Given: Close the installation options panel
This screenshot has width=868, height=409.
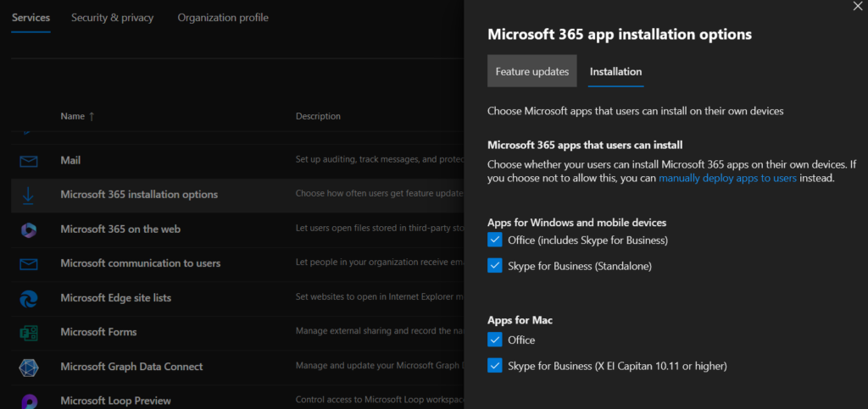Looking at the screenshot, I should coord(858,6).
